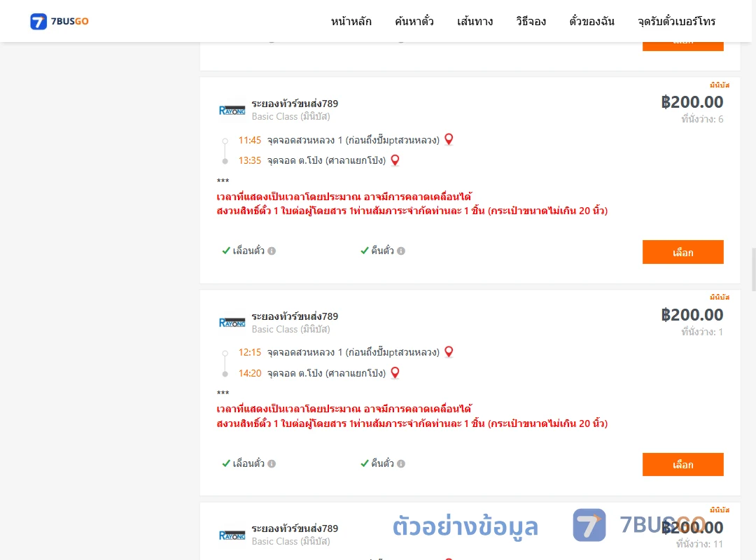
Task: Open the หน้าหลัก menu item
Action: pos(351,21)
